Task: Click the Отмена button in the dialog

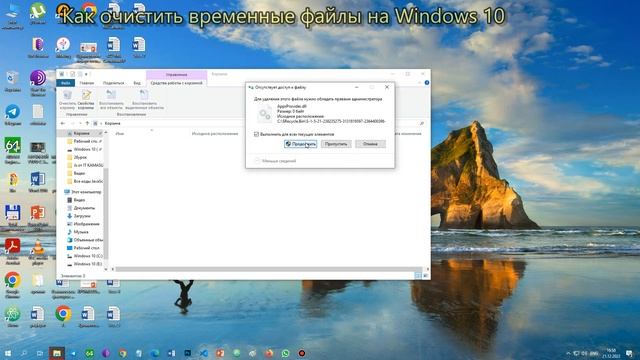Action: tap(370, 144)
